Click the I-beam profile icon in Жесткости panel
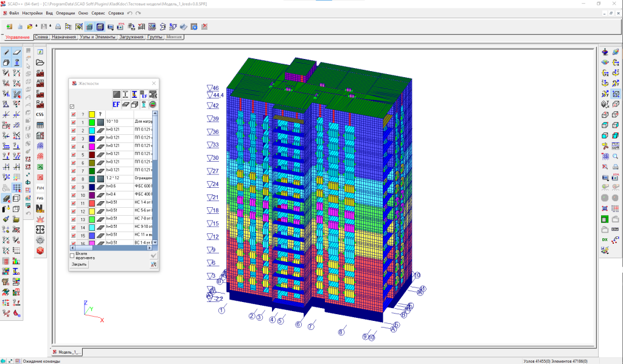Screen dimensions: 623x364 125,94
